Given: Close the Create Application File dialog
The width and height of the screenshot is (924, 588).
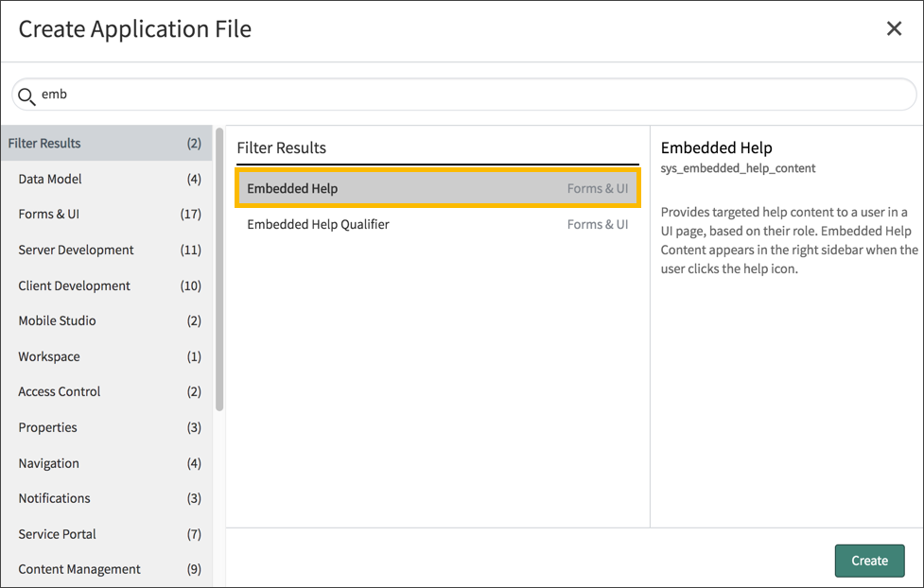Looking at the screenshot, I should pos(894,28).
